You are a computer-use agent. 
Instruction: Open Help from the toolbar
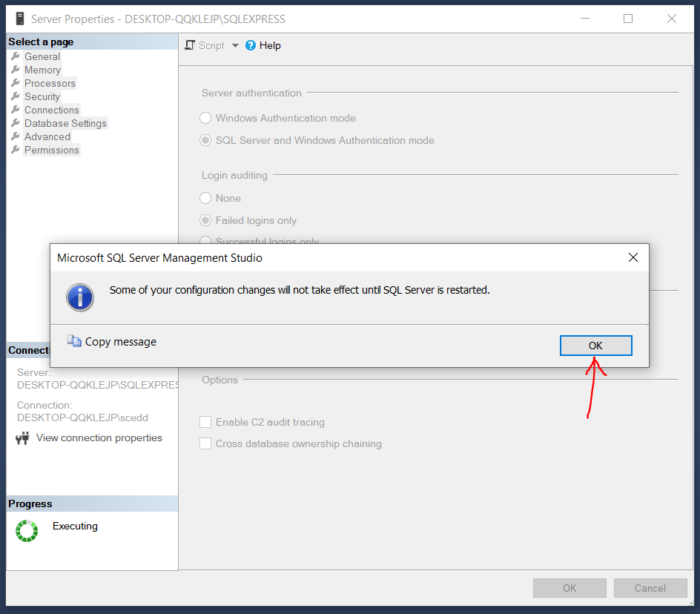263,45
